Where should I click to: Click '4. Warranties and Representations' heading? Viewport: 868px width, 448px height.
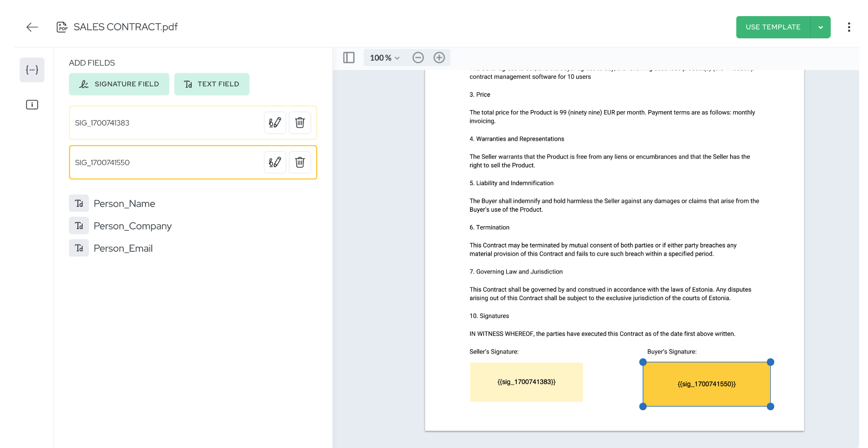517,139
